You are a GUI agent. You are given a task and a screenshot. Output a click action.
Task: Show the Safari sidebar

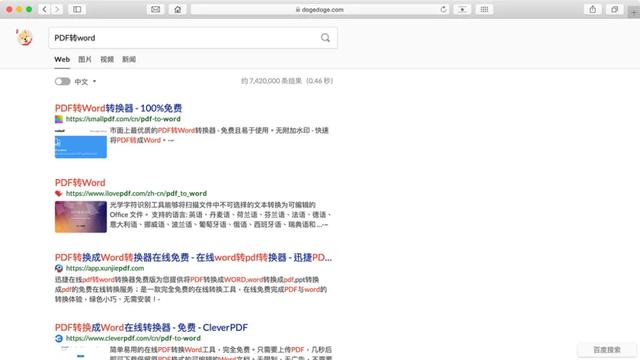77,9
